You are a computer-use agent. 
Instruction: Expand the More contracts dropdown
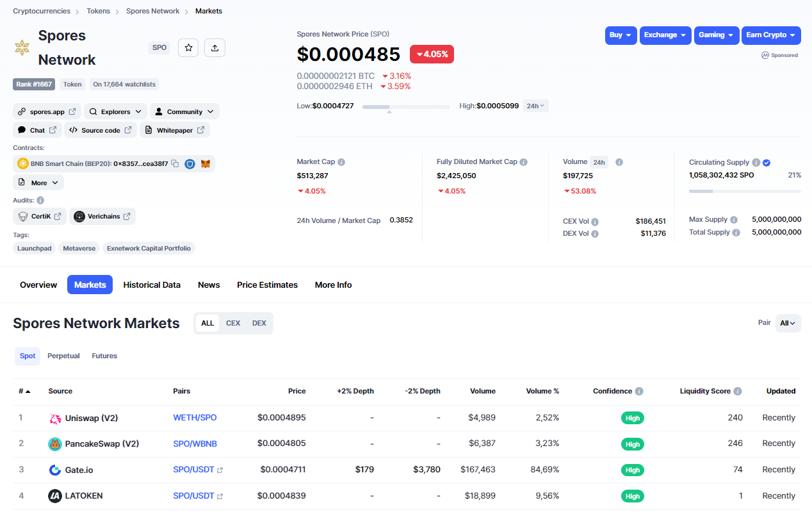coord(38,183)
